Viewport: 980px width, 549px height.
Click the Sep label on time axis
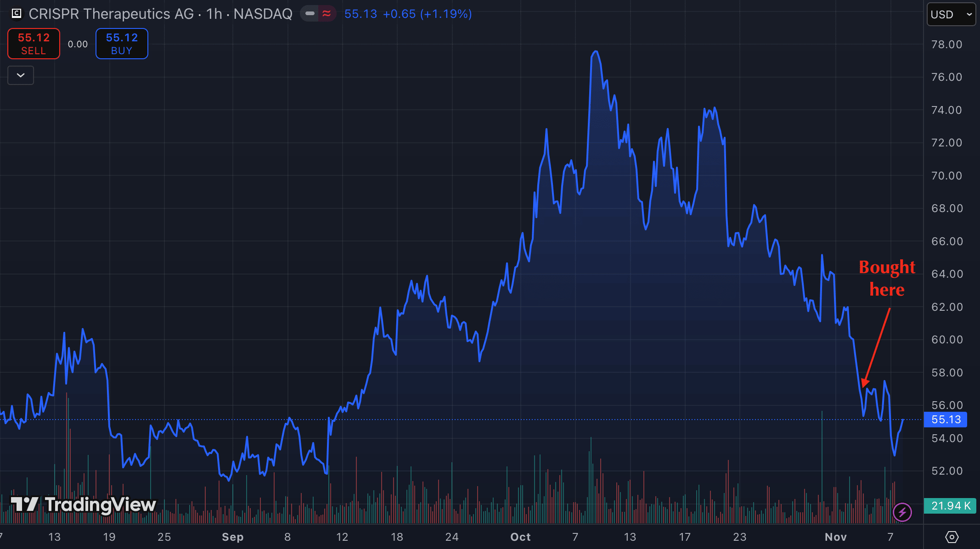(232, 537)
